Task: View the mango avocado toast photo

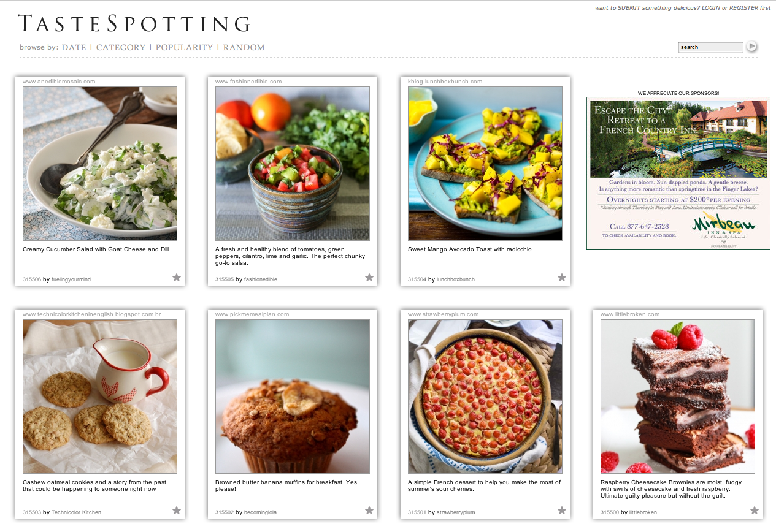Action: pyautogui.click(x=485, y=164)
